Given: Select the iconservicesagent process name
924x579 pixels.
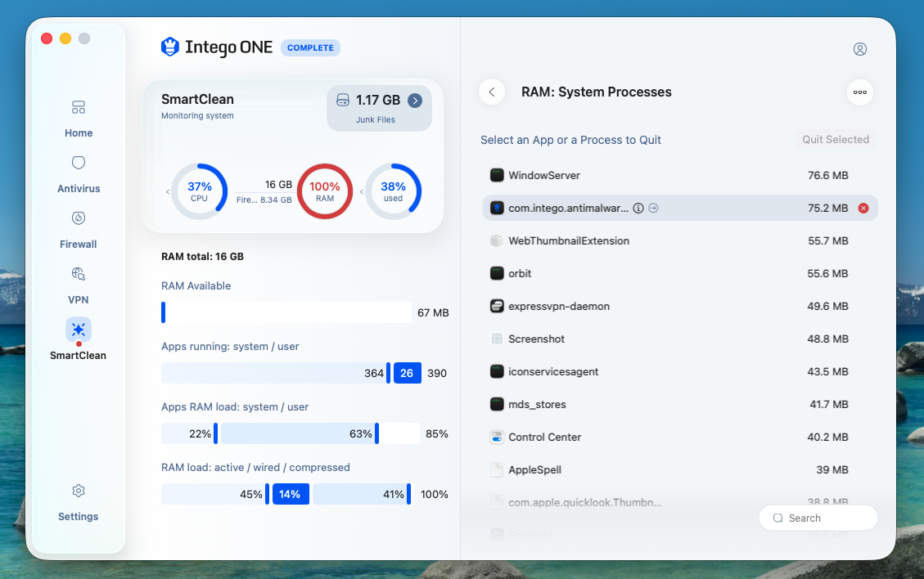Looking at the screenshot, I should click(553, 371).
